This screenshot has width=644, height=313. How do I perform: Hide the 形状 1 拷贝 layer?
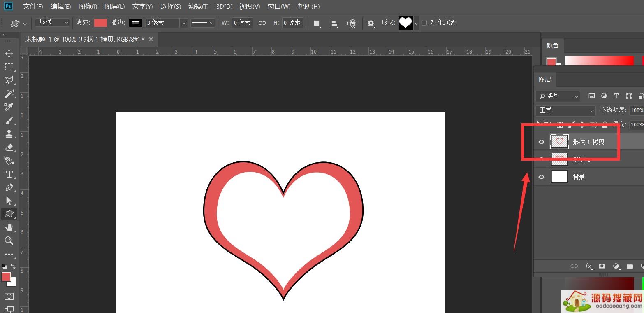[x=541, y=142]
